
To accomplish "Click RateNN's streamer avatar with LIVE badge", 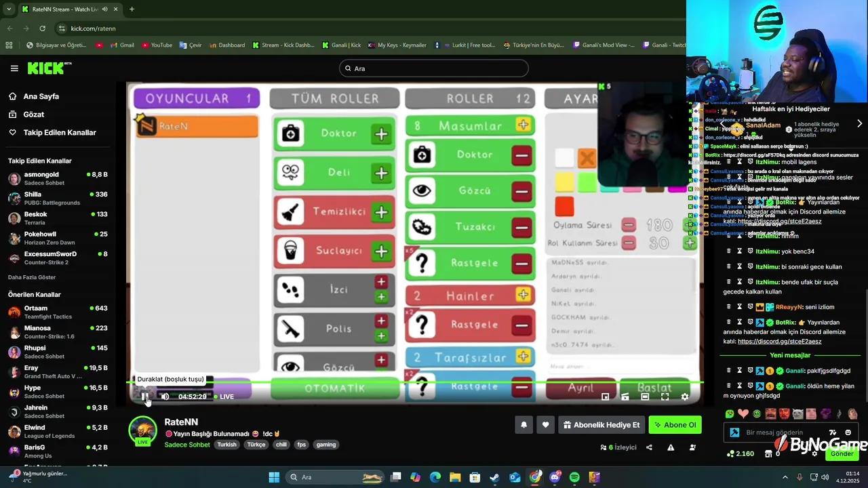I will (x=142, y=431).
